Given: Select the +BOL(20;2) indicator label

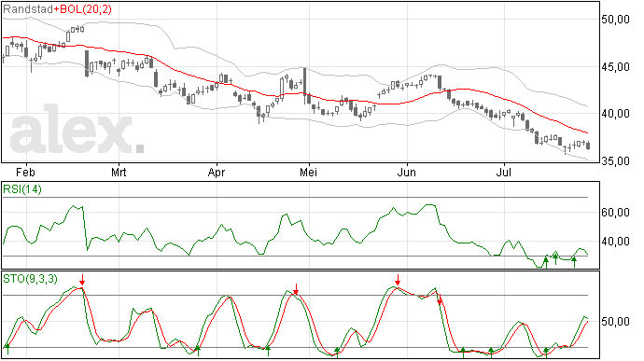Looking at the screenshot, I should [82, 9].
